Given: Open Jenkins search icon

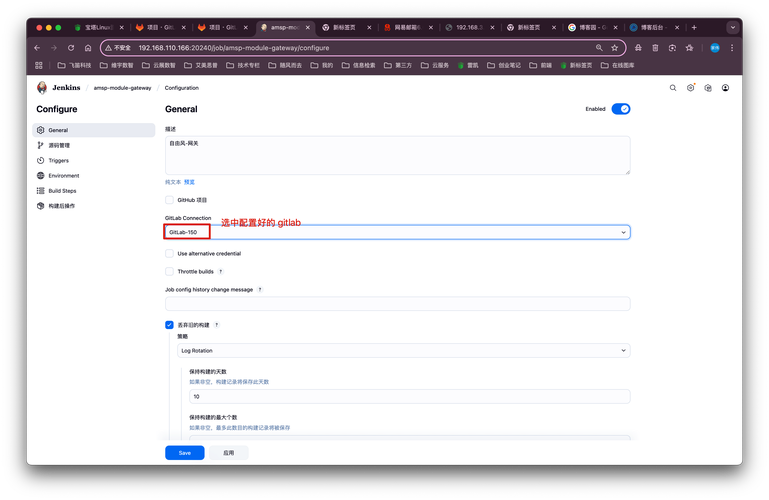Looking at the screenshot, I should 673,88.
